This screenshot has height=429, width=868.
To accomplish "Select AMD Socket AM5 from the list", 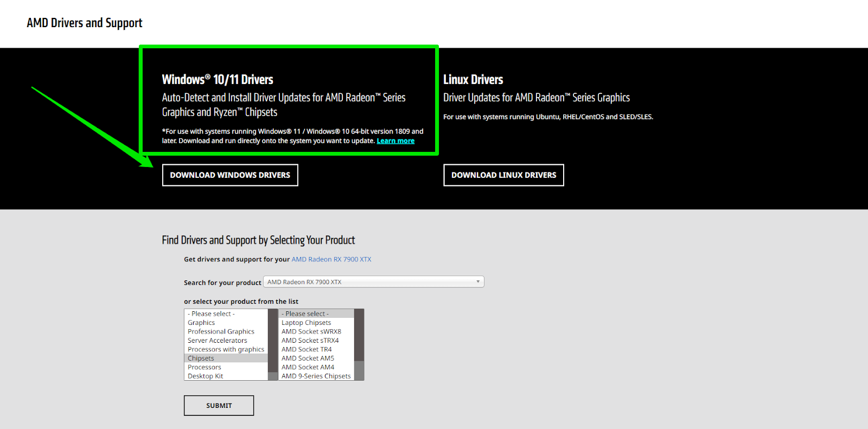I will pyautogui.click(x=316, y=358).
